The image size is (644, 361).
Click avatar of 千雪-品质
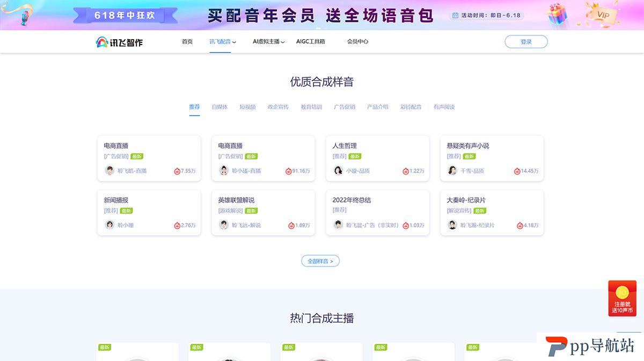(x=452, y=170)
